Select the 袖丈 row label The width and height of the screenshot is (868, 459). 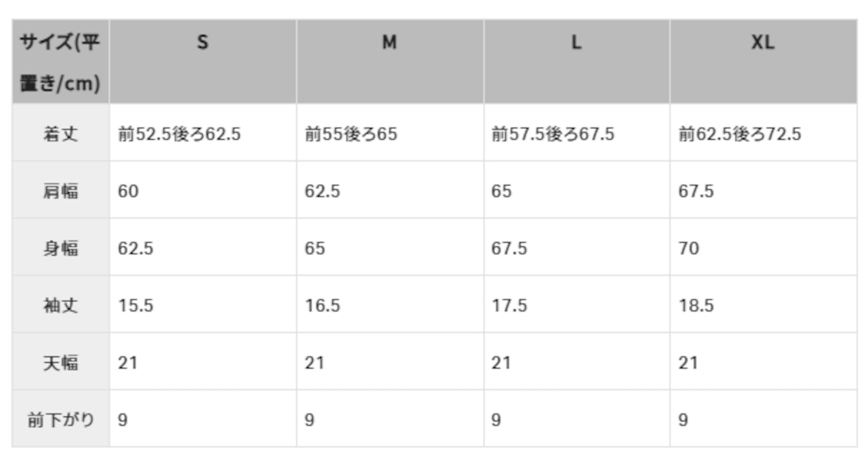pyautogui.click(x=60, y=304)
